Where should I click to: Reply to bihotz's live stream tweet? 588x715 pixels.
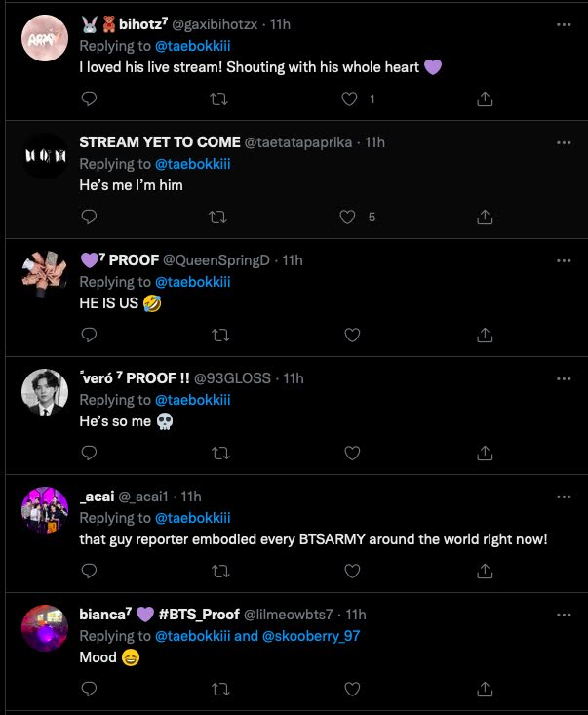(89, 99)
